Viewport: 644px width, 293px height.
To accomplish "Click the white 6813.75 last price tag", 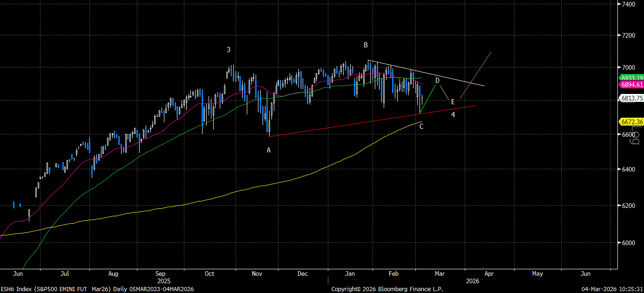I will 631,98.
